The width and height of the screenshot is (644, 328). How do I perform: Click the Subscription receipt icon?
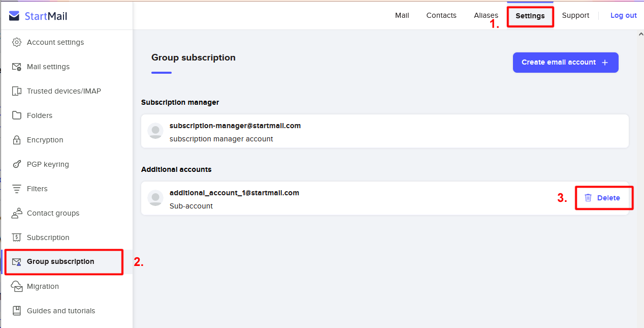pyautogui.click(x=17, y=237)
